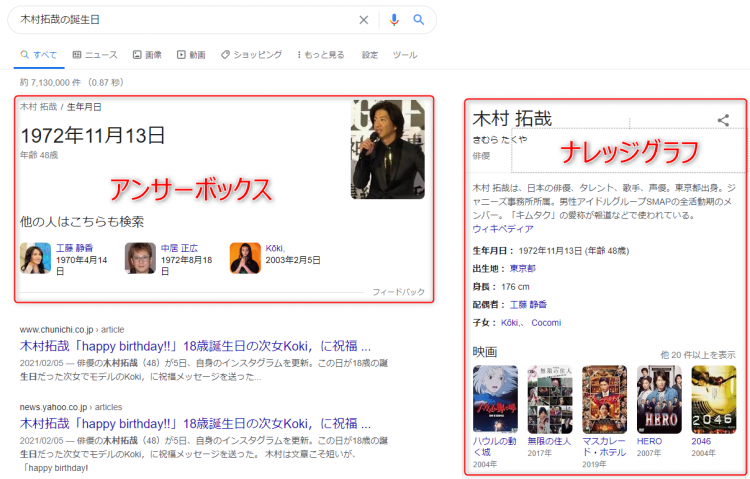Open the chunichi.co.jp happy birthday article title
Image resolution: width=750 pixels, height=479 pixels.
click(195, 346)
